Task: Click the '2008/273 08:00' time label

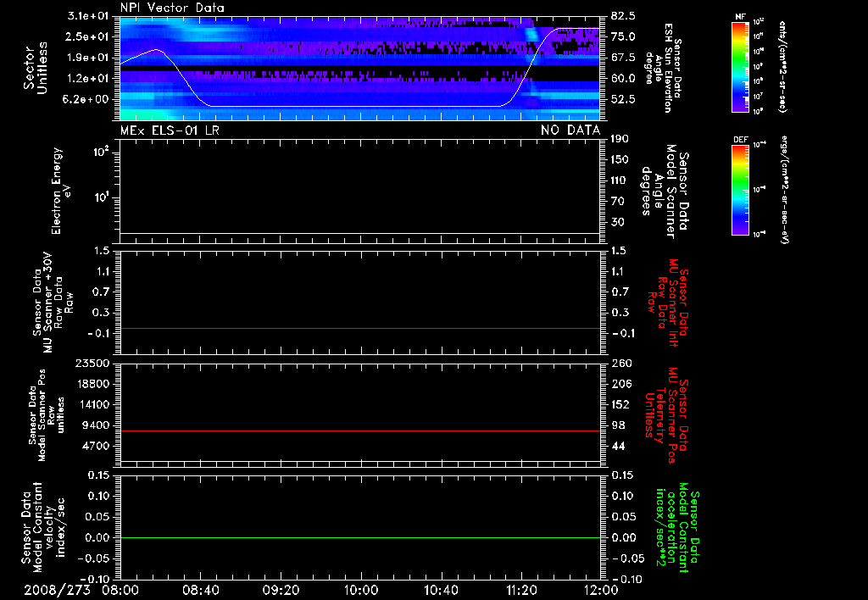Action: (x=81, y=590)
